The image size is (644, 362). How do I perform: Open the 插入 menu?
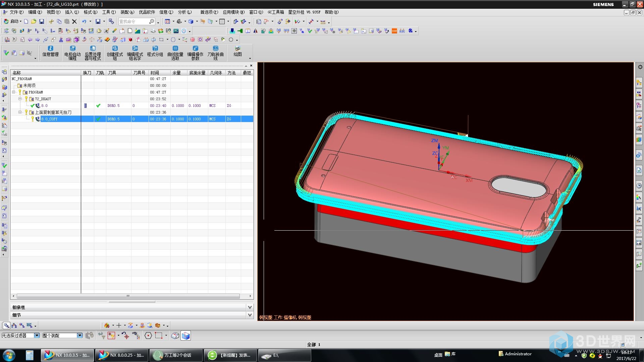pyautogui.click(x=72, y=12)
